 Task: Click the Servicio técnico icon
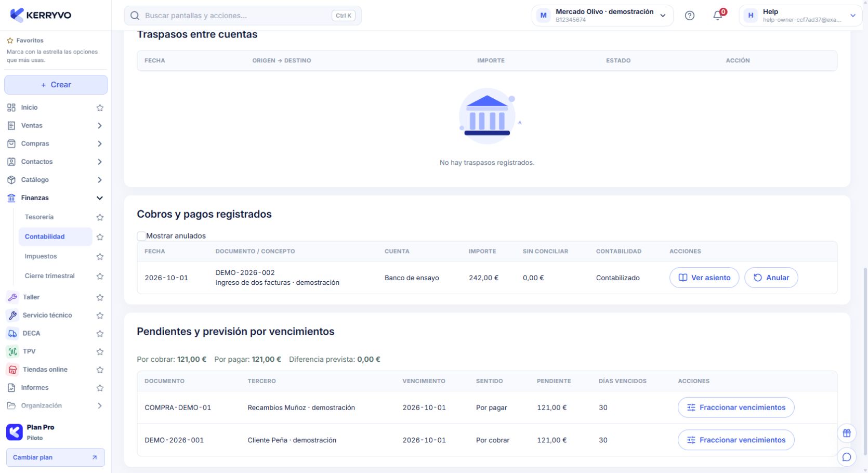click(x=12, y=316)
